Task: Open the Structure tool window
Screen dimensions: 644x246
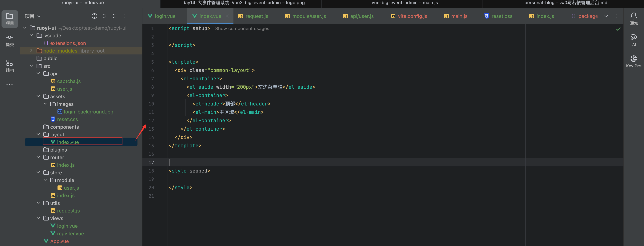Action: (x=10, y=66)
